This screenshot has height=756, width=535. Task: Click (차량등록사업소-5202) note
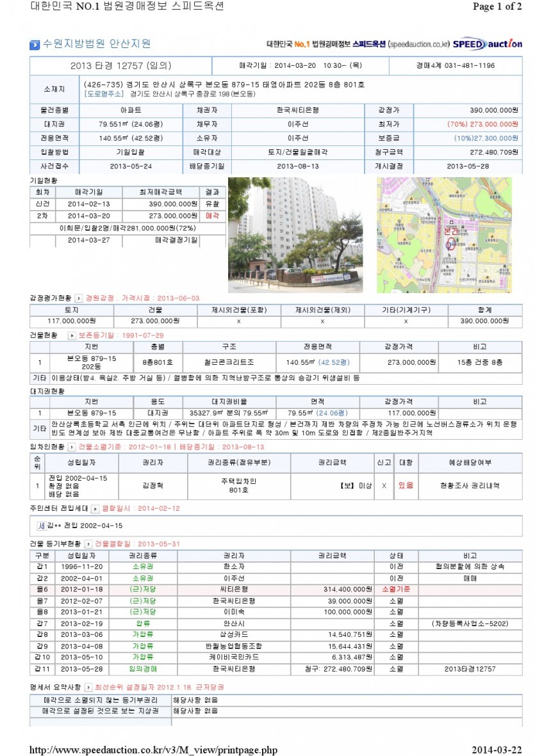[470, 624]
